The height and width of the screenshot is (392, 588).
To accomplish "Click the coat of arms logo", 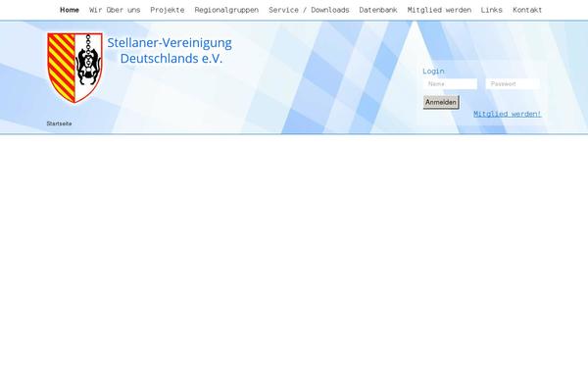I will click(75, 68).
